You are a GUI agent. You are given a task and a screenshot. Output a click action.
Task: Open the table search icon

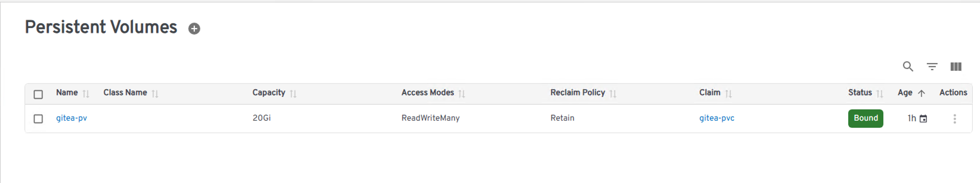[908, 67]
